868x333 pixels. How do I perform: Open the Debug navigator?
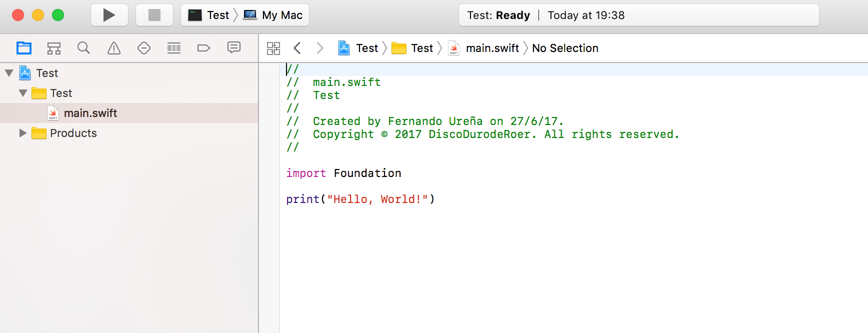click(174, 48)
